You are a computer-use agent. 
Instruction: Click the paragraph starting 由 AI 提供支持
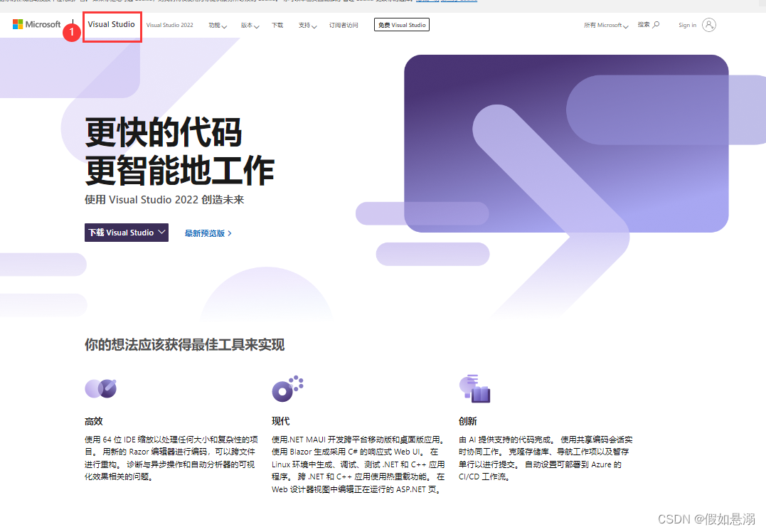point(546,458)
